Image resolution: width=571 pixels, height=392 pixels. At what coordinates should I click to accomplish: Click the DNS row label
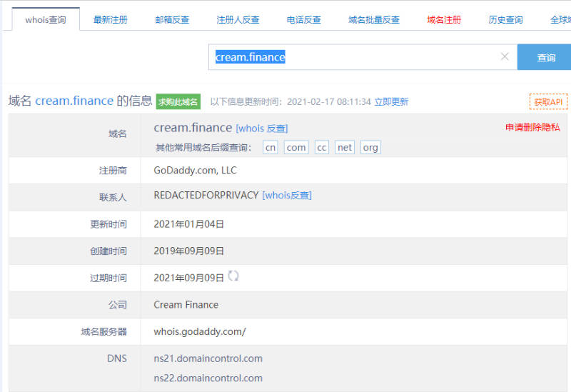(x=117, y=358)
